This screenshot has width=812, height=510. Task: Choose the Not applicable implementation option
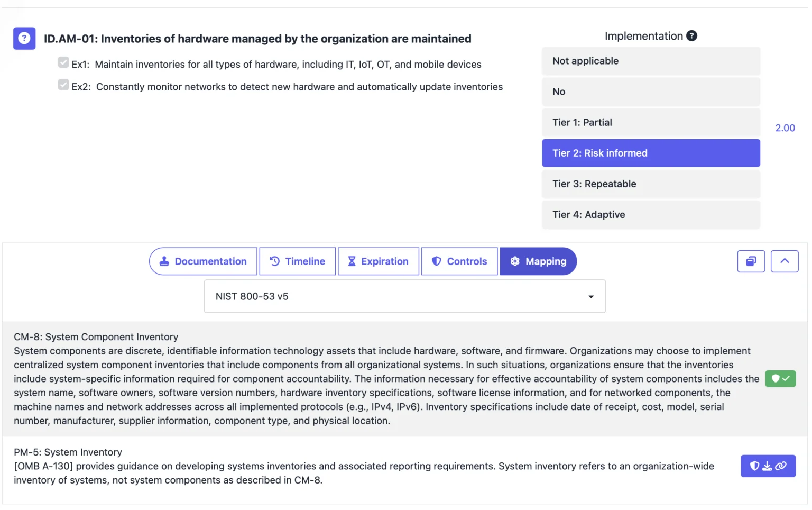click(651, 61)
